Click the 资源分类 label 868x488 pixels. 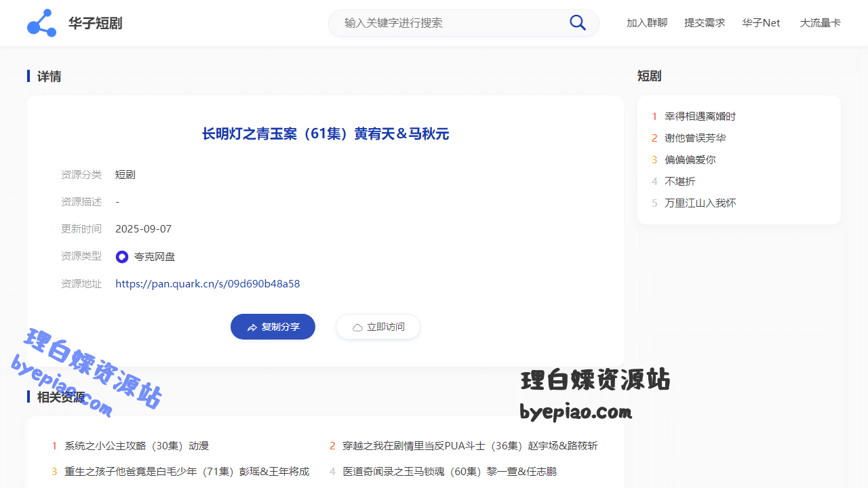point(81,175)
